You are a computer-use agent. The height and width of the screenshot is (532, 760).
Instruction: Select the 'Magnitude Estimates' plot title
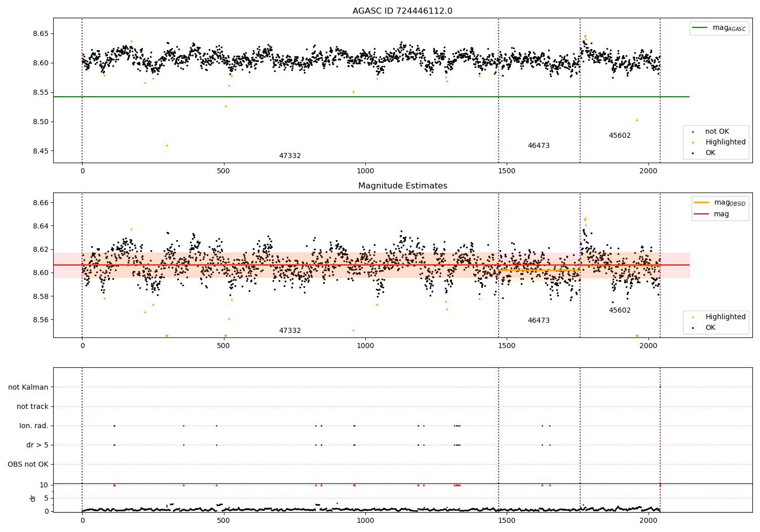click(402, 186)
